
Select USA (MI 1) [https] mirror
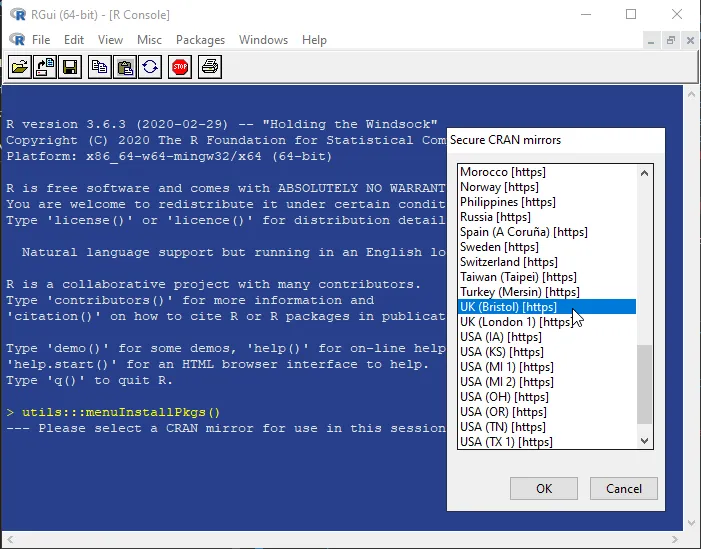tap(547, 367)
